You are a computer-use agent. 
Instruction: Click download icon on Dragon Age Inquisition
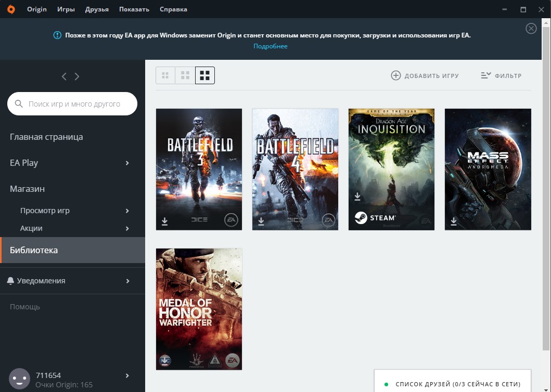coord(357,197)
